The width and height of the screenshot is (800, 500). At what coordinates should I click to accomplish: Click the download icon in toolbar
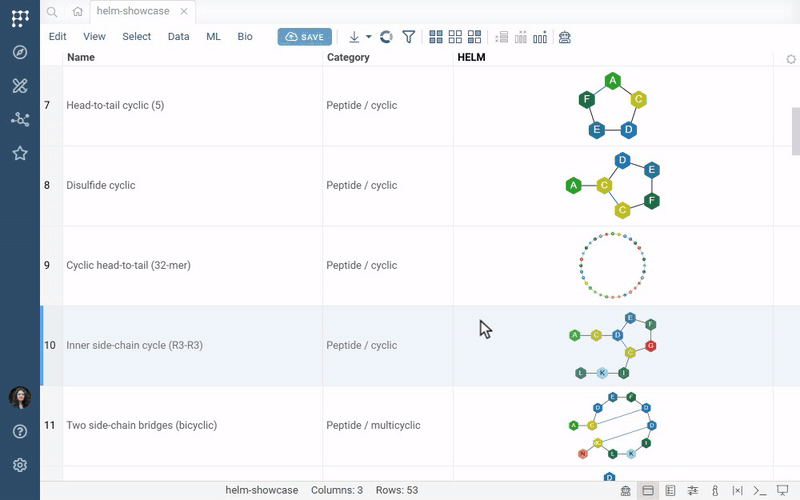pos(354,37)
